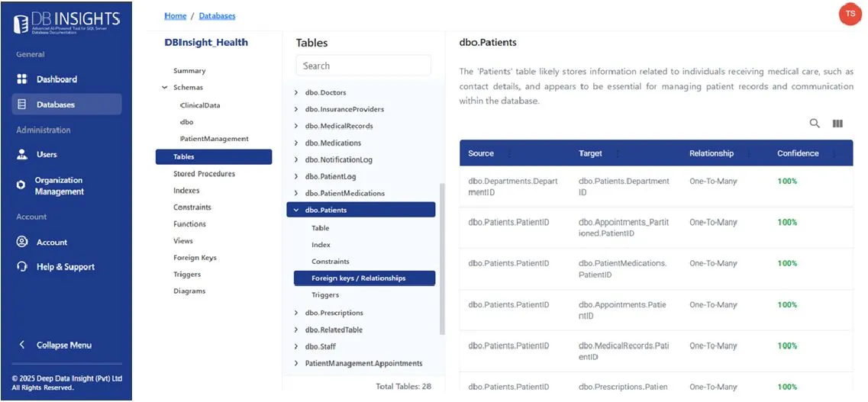Image resolution: width=868 pixels, height=402 pixels.
Task: Click the Organization Management gear icon
Action: pyautogui.click(x=21, y=186)
